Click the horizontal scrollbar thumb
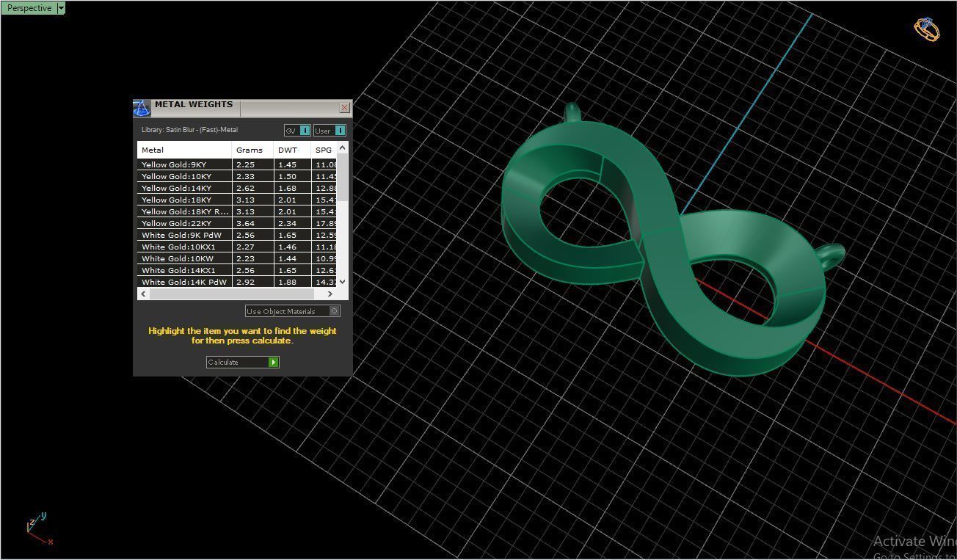Viewport: 957px width, 560px height. (231, 294)
